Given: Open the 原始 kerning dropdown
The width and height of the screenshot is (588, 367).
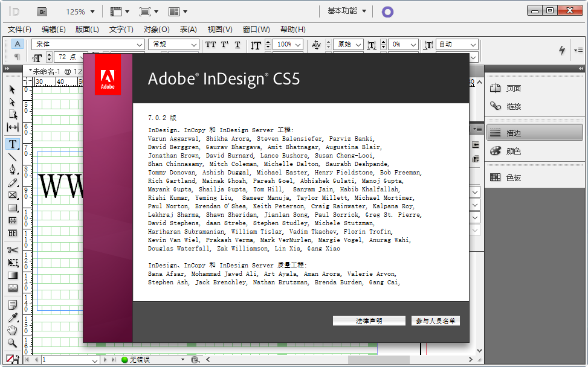Looking at the screenshot, I should [358, 45].
